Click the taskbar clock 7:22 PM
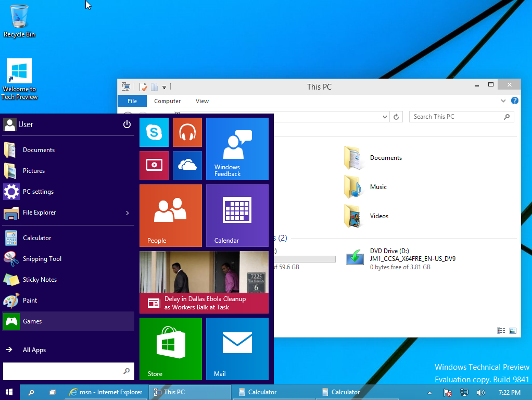Screen dimensions: 532x400 509,393
